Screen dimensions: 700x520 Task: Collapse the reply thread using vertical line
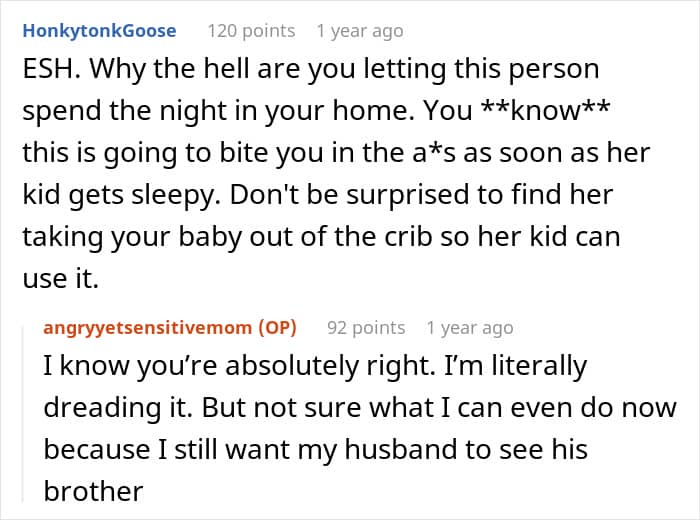[23, 414]
